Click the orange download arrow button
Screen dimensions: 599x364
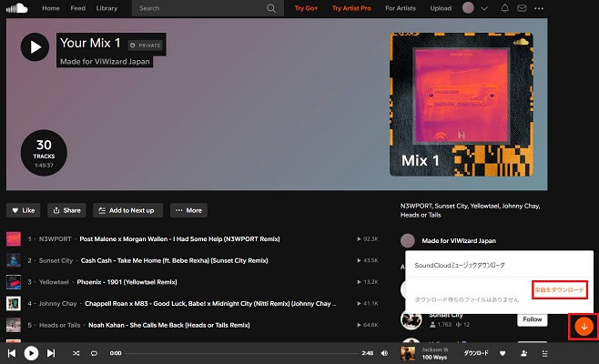coord(584,327)
